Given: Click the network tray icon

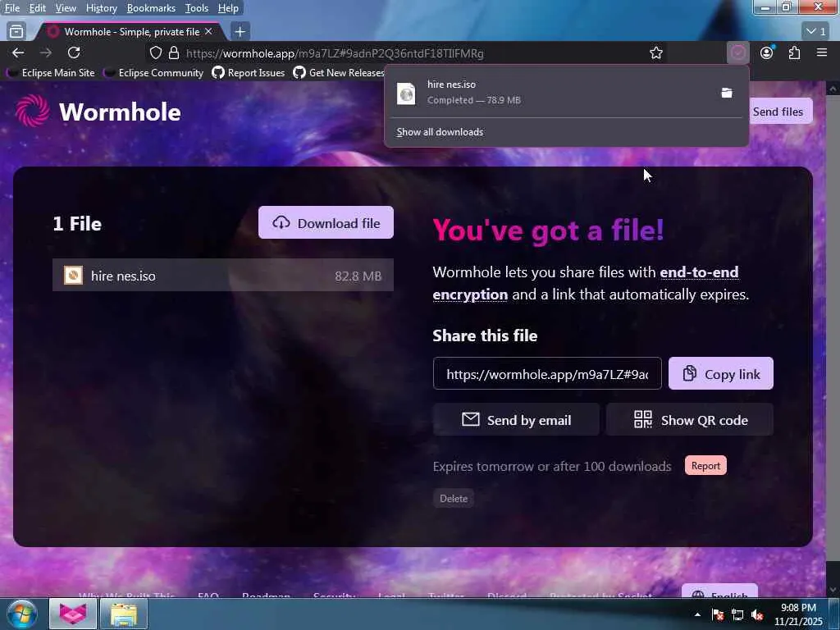Looking at the screenshot, I should tap(737, 614).
